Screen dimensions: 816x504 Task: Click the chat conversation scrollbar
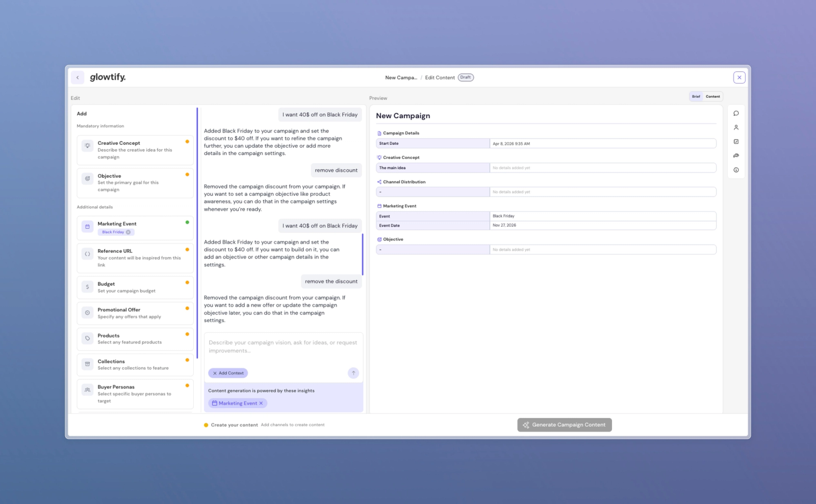click(363, 255)
